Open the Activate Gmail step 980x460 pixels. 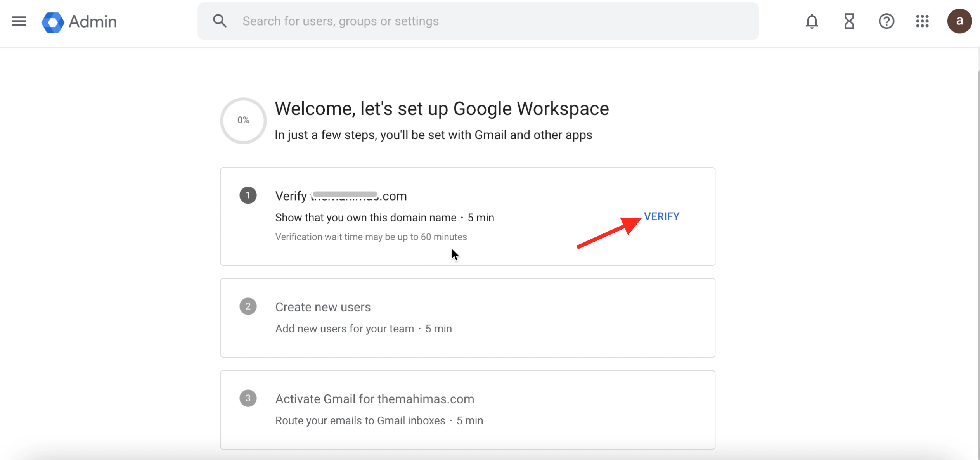(467, 410)
